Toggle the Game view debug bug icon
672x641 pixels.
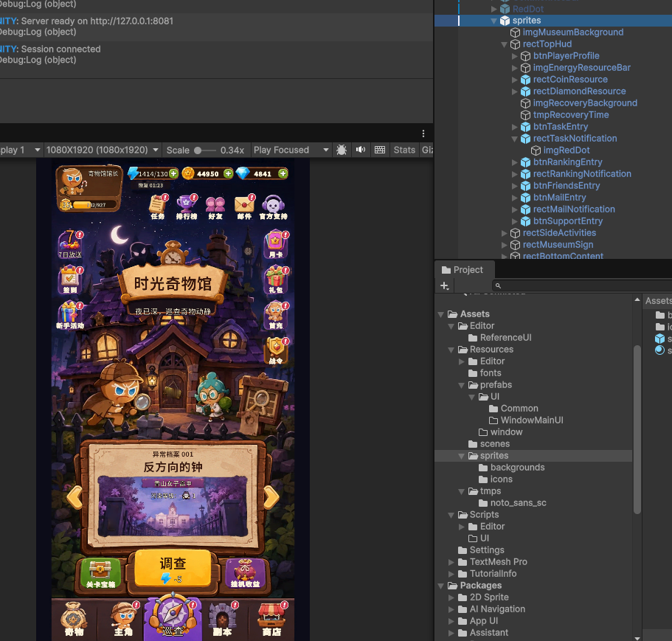pos(342,150)
